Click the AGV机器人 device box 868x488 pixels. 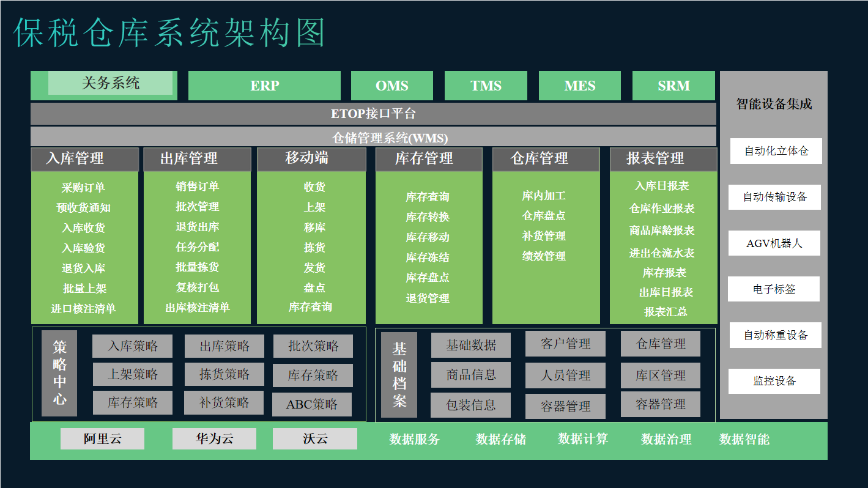774,243
